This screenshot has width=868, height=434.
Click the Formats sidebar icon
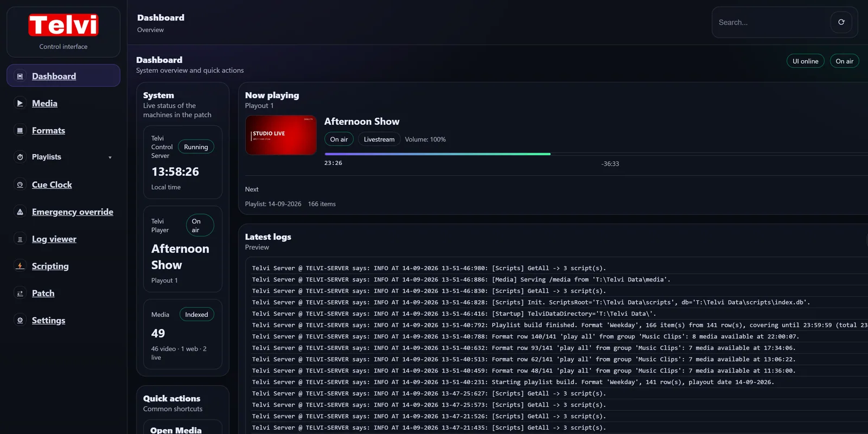[x=20, y=130]
